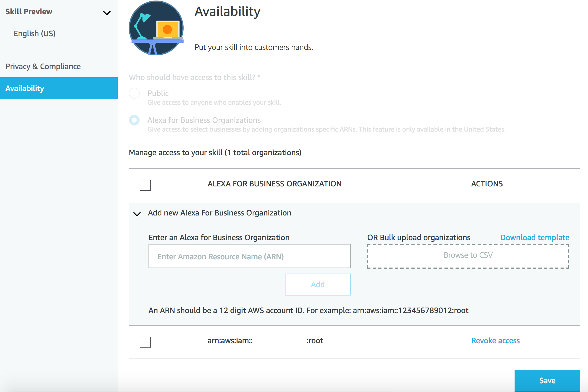Open the Availability sidebar tab
The width and height of the screenshot is (588, 392).
point(59,88)
